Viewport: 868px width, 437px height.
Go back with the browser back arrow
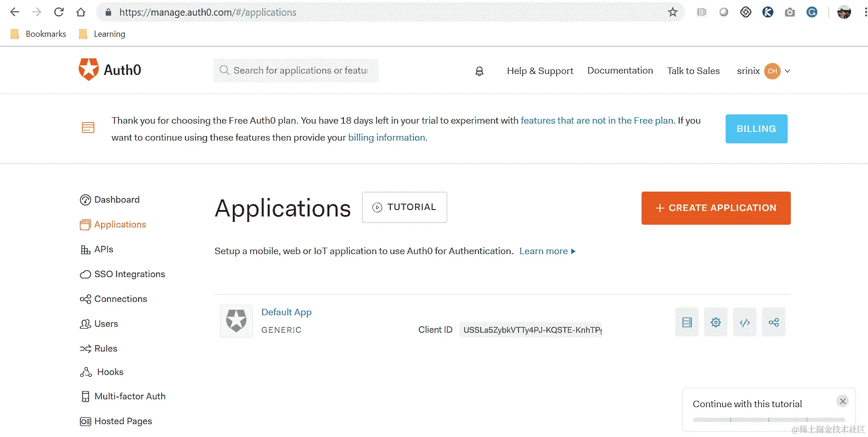[15, 12]
